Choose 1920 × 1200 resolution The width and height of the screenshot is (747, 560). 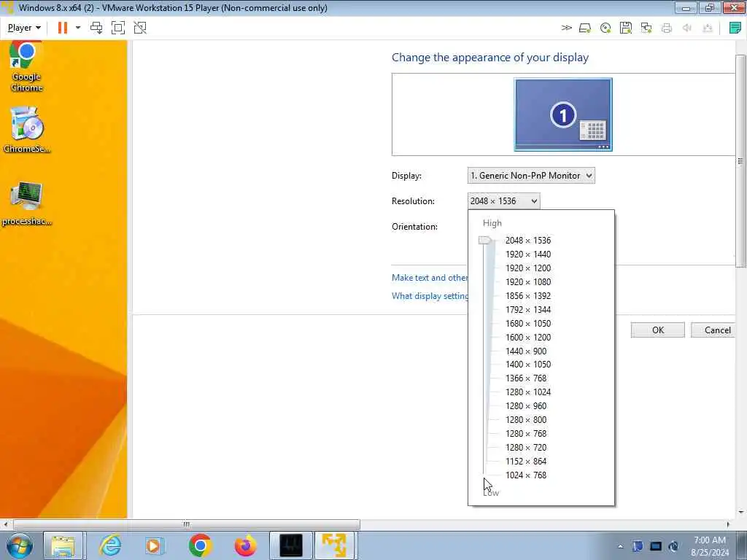click(x=528, y=268)
